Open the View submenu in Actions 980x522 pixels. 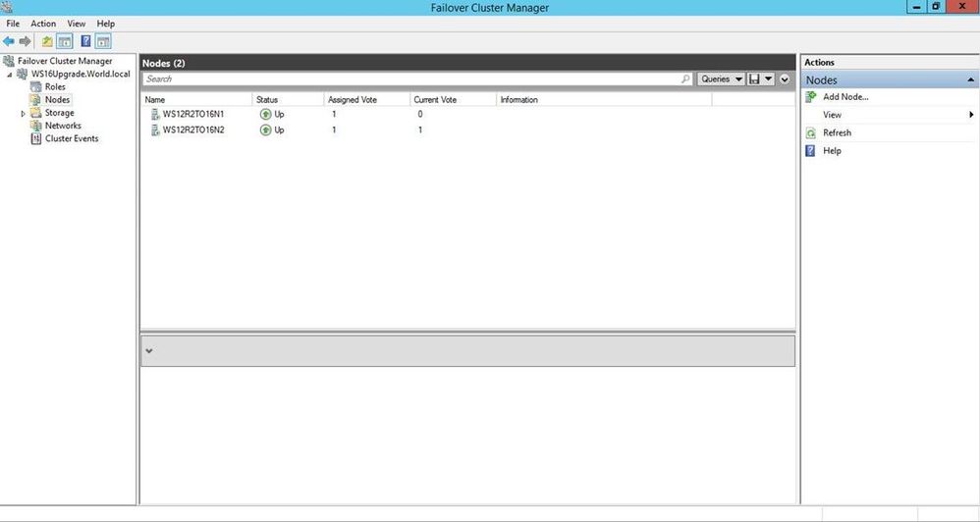(832, 115)
